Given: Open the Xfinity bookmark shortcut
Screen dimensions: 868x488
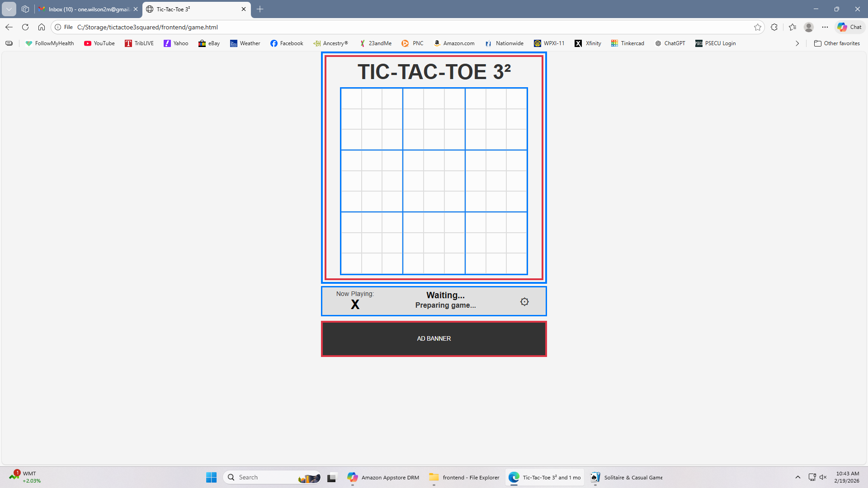Looking at the screenshot, I should click(x=588, y=43).
